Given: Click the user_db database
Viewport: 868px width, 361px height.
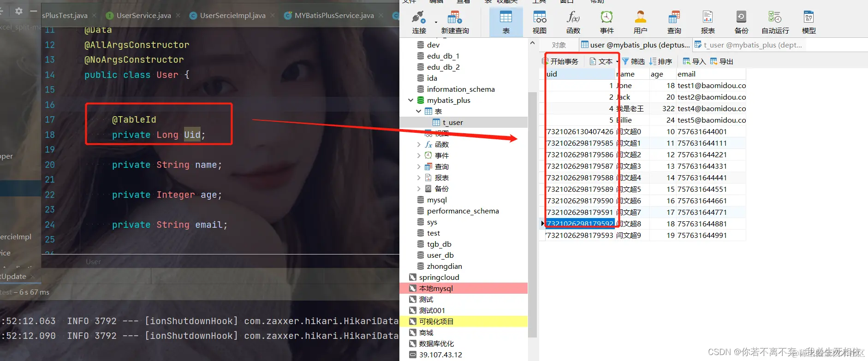Looking at the screenshot, I should click(435, 255).
